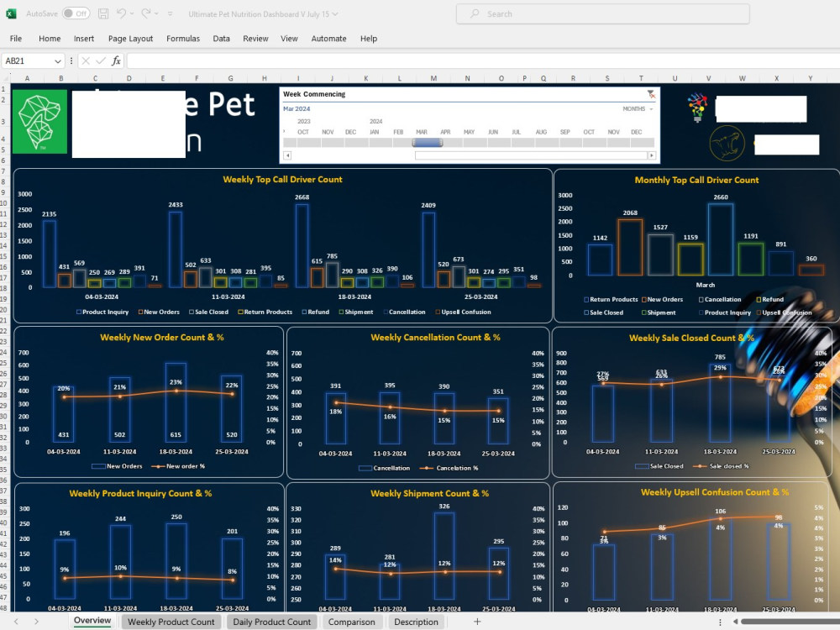Open the Review ribbon tab
Screen dimensions: 840x630
pos(255,39)
